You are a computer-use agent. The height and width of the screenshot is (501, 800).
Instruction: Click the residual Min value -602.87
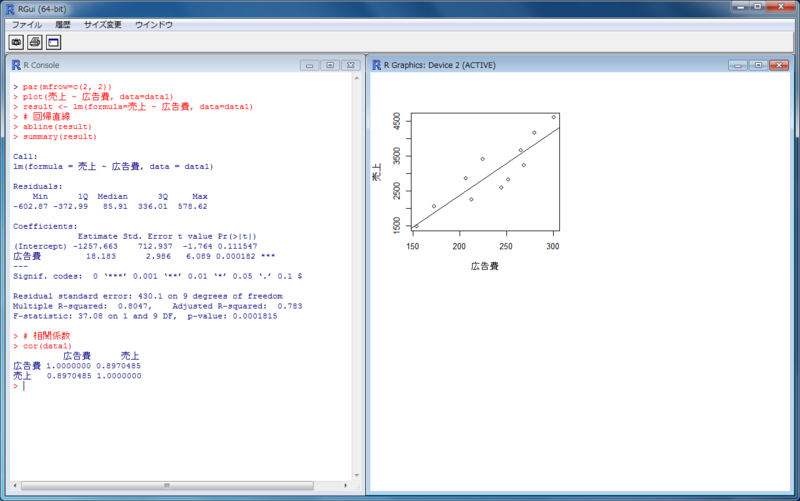(30, 207)
